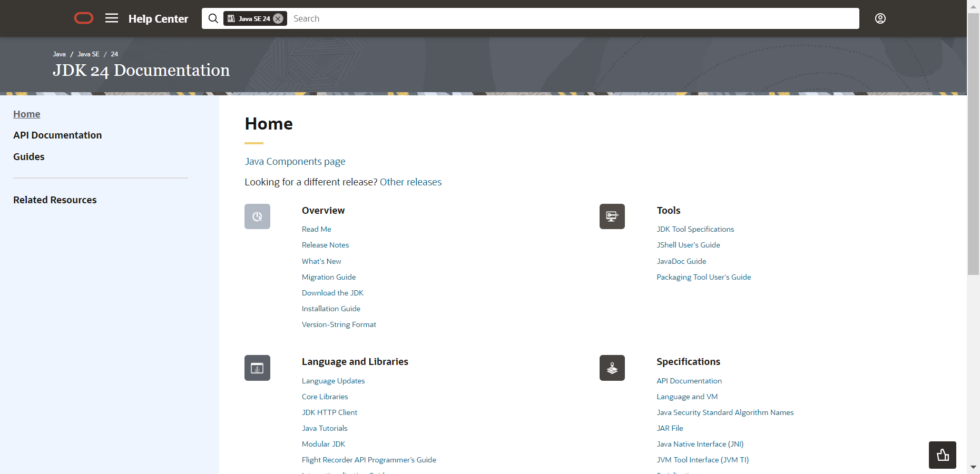Open the What's New link
The height and width of the screenshot is (474, 980).
321,261
